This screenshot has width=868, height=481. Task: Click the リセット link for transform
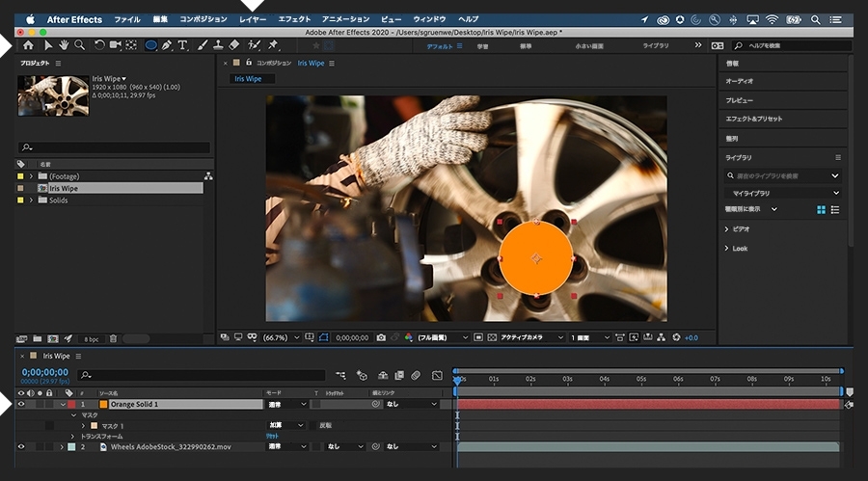click(x=273, y=436)
